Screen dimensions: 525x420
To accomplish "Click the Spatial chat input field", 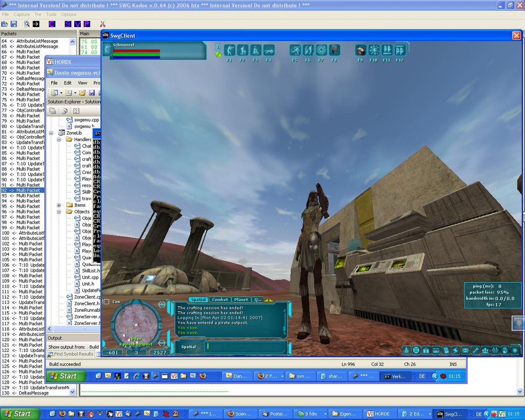I will coord(245,347).
